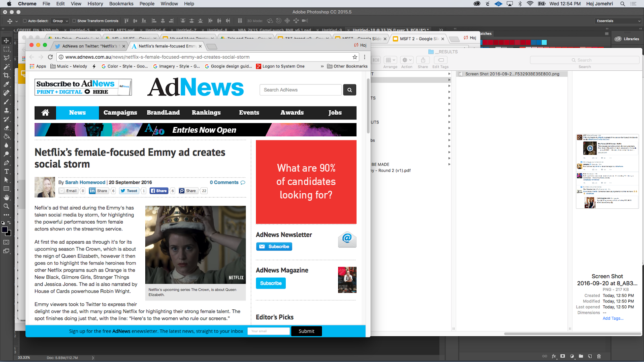Viewport: 644px width, 362px height.
Task: Open the History menu
Action: [95, 4]
